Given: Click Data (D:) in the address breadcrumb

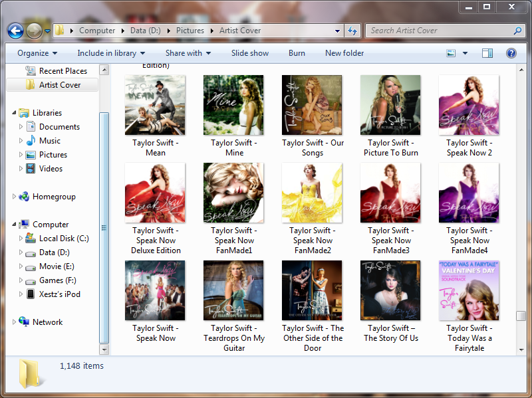Looking at the screenshot, I should (146, 31).
